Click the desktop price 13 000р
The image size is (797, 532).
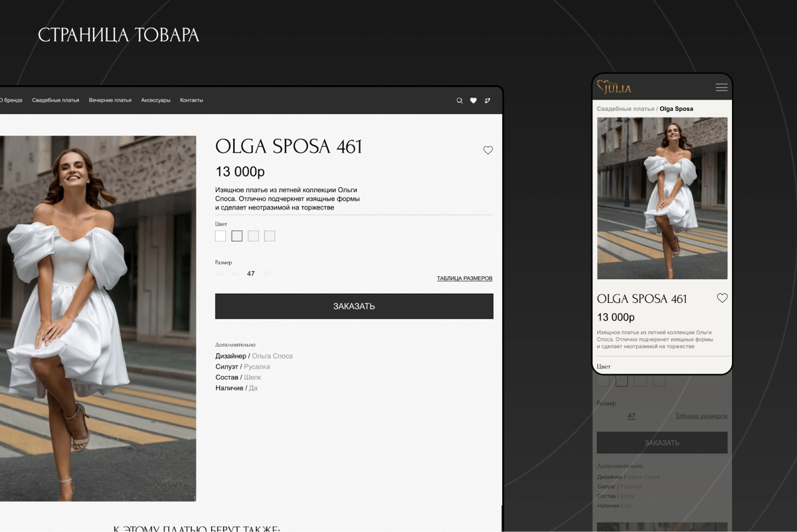click(240, 172)
